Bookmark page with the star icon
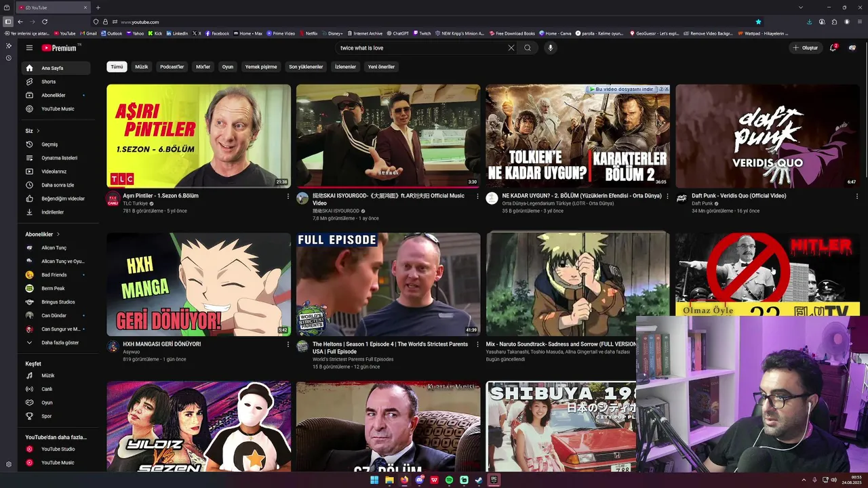868x488 pixels. (x=758, y=22)
